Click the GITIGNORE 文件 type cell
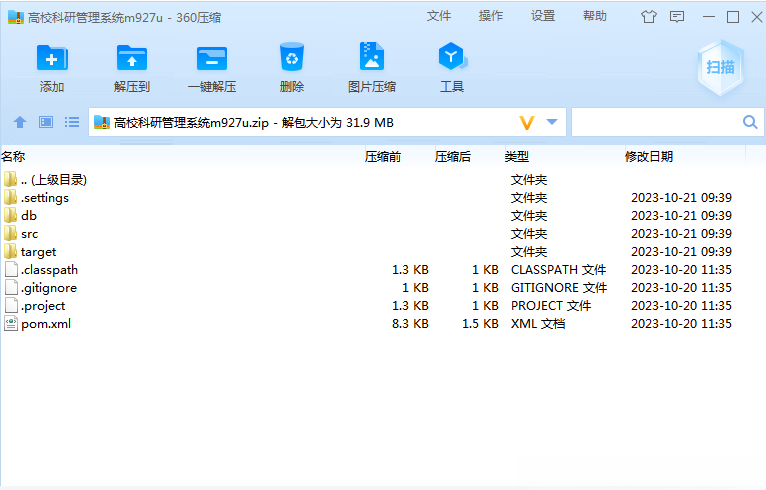 [x=559, y=288]
